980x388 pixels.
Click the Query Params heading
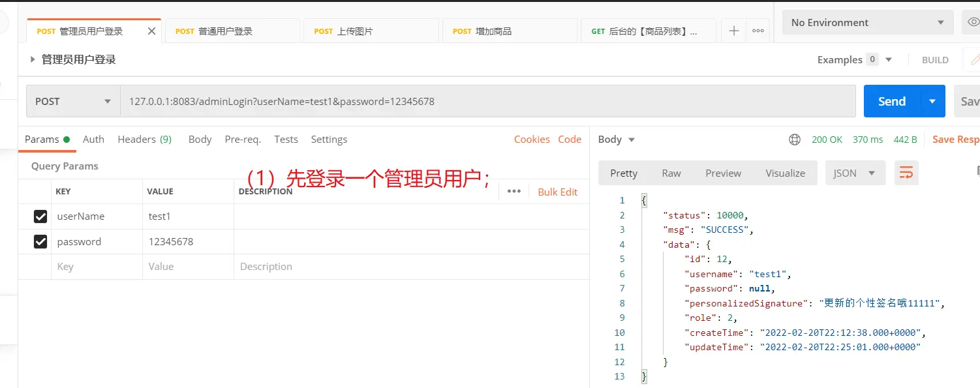[65, 166]
